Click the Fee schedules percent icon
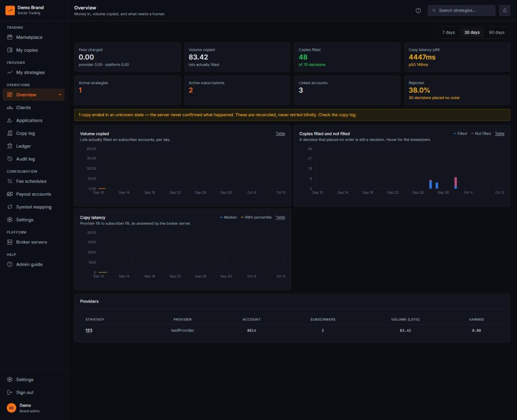Screen dimensions: 517x420 (10, 181)
